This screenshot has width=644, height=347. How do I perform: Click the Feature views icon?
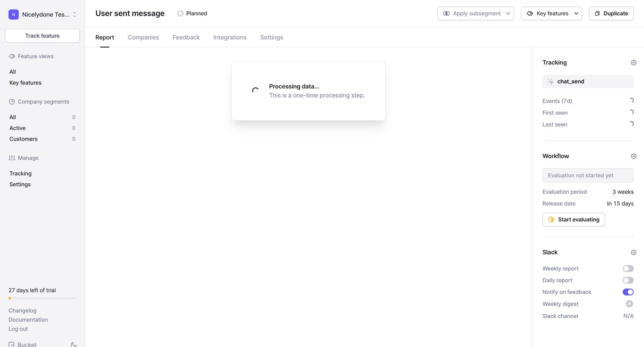12,56
